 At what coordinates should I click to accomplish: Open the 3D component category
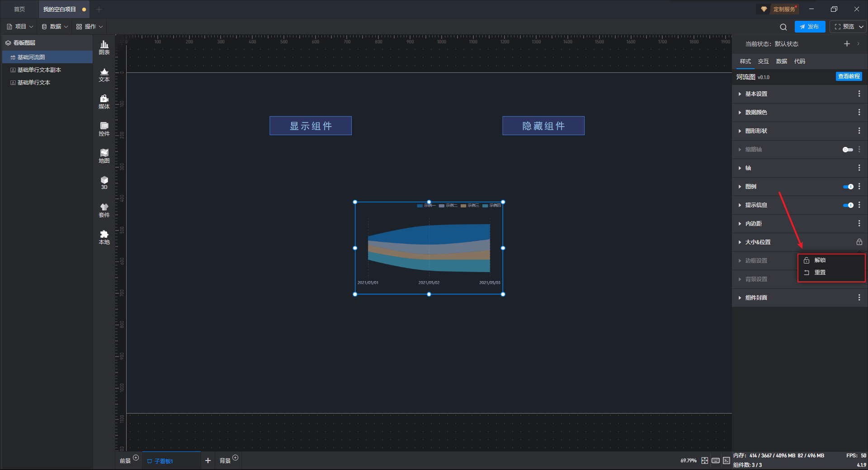pyautogui.click(x=104, y=183)
